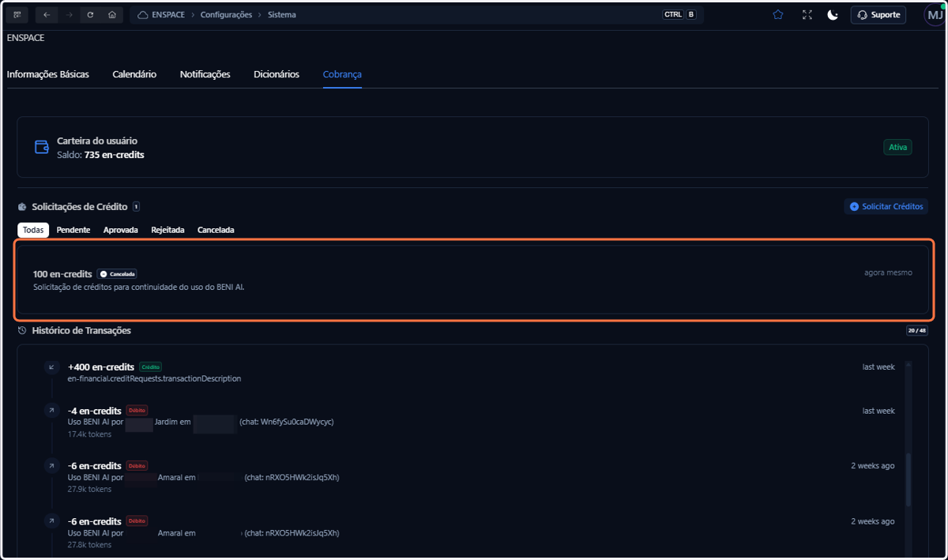Screen dimensions: 948x560
Task: Click the outgoing arrow icon for -4 en-credits
Action: (x=51, y=410)
